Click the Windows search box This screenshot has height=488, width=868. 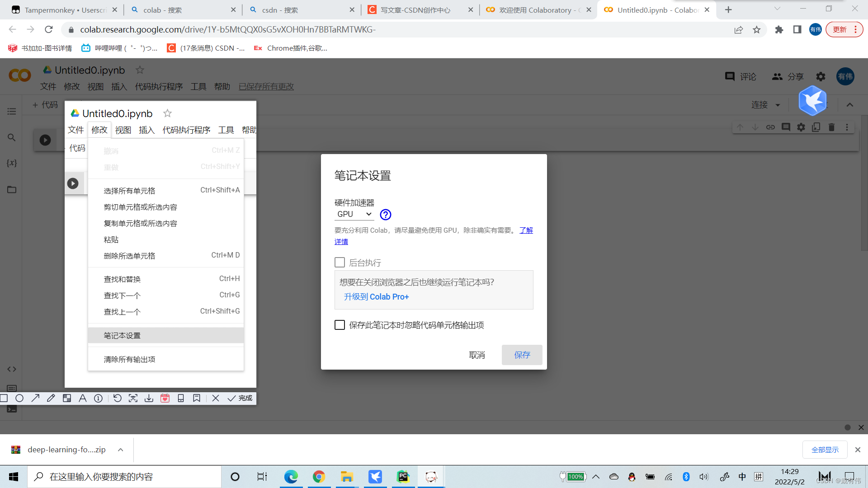click(124, 477)
